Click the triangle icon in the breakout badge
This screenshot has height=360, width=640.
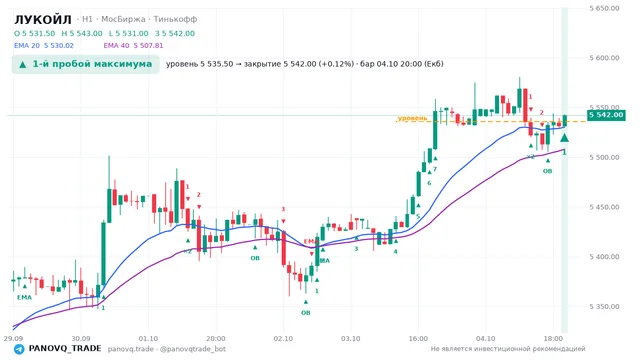(x=23, y=64)
